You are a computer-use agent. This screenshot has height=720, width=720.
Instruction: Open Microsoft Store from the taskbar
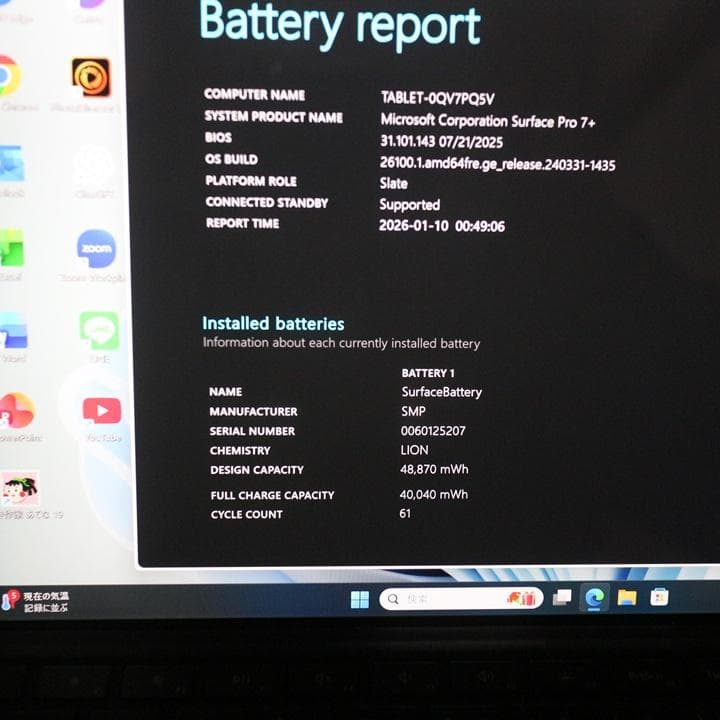(x=659, y=597)
